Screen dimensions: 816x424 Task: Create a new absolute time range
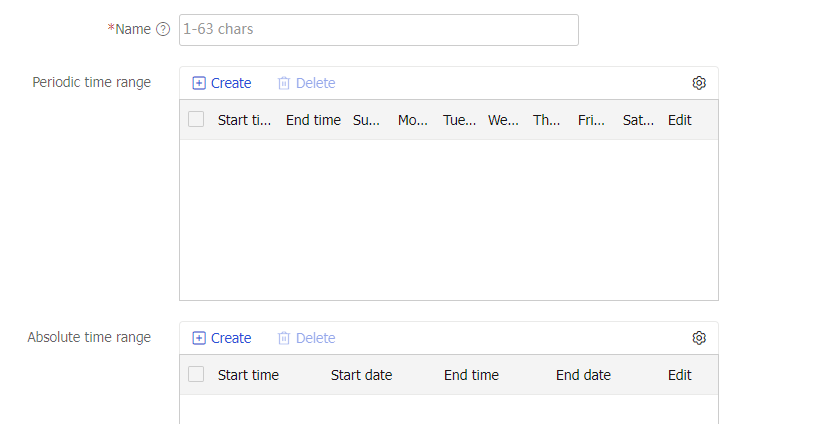[230, 338]
